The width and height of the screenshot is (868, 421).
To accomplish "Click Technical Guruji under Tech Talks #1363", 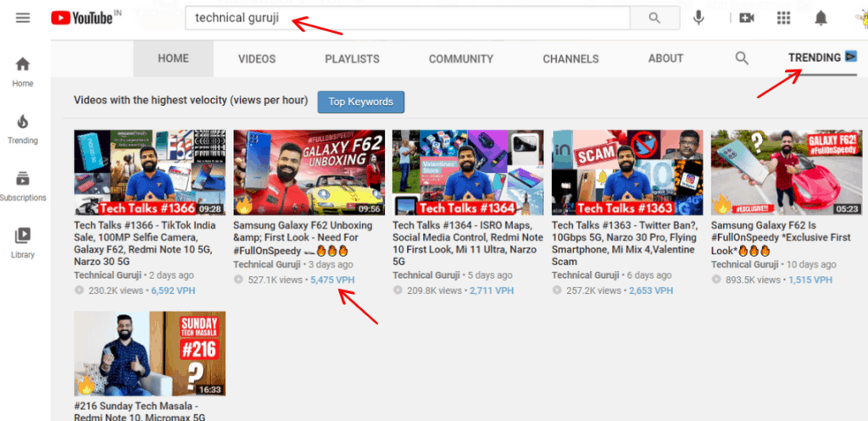I will point(586,275).
